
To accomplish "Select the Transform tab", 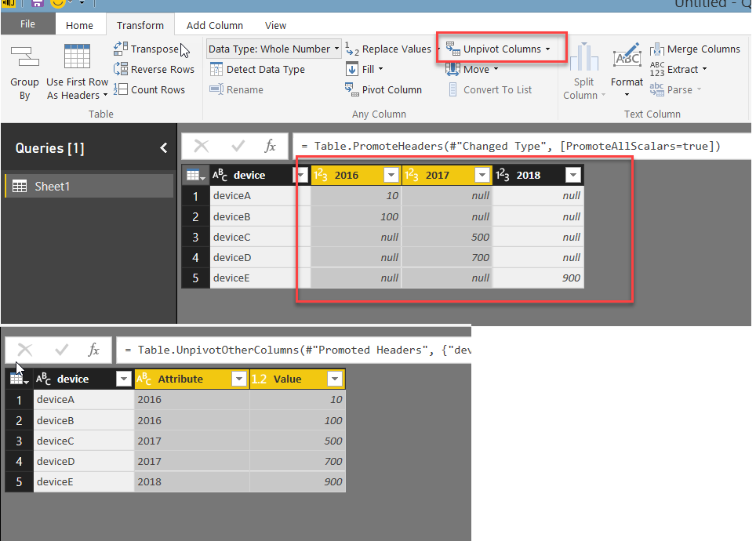I will tap(140, 25).
